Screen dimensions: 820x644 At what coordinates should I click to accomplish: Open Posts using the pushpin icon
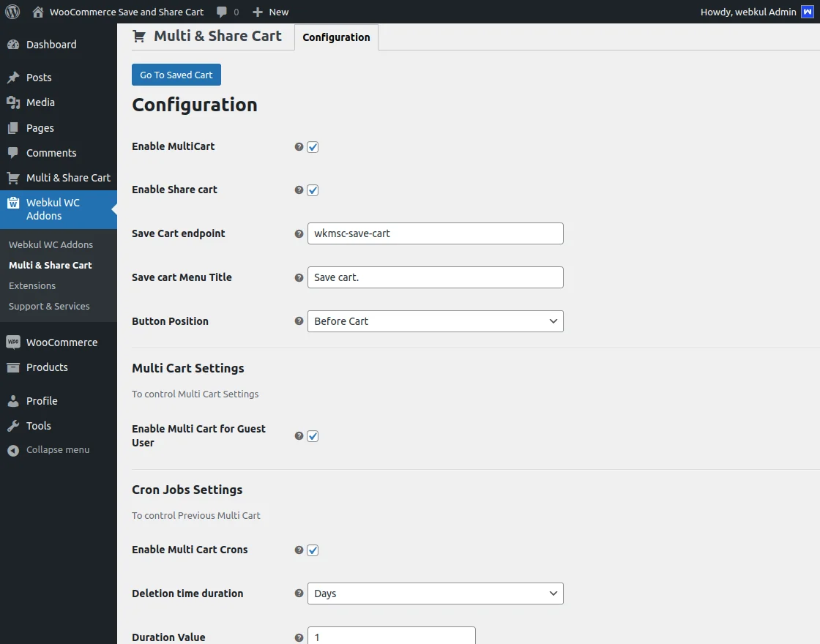point(13,77)
